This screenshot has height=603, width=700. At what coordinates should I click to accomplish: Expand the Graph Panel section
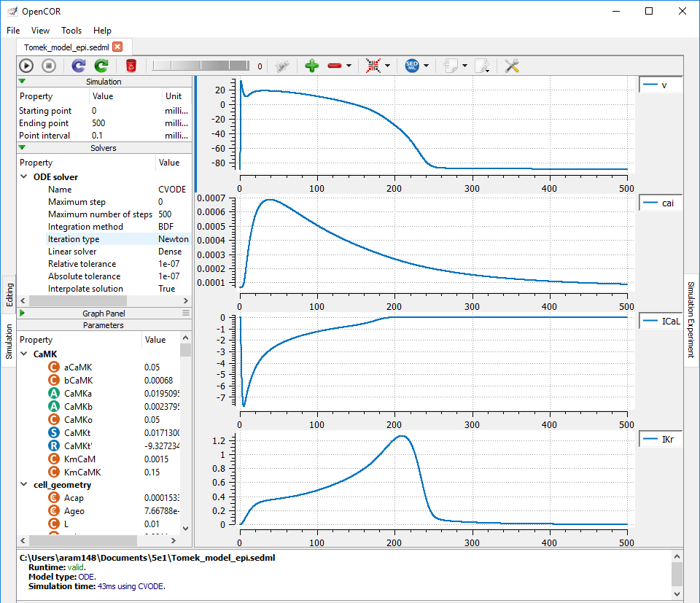(22, 313)
